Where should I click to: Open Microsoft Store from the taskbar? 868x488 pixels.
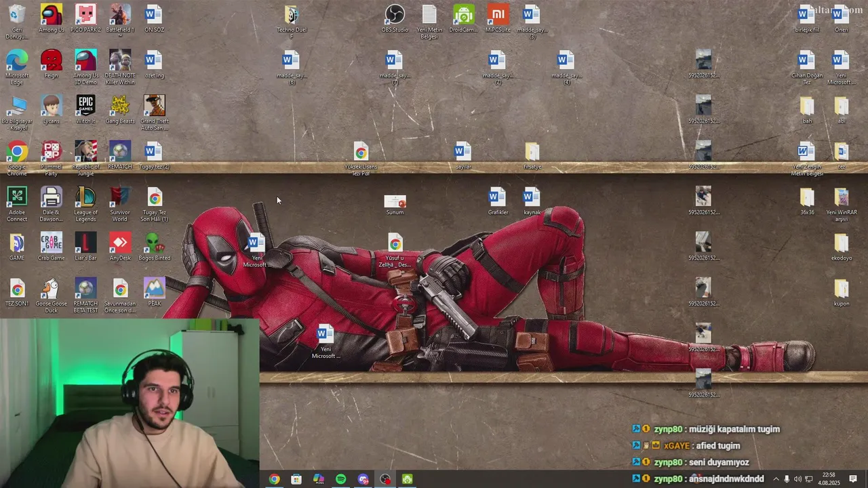pos(296,479)
